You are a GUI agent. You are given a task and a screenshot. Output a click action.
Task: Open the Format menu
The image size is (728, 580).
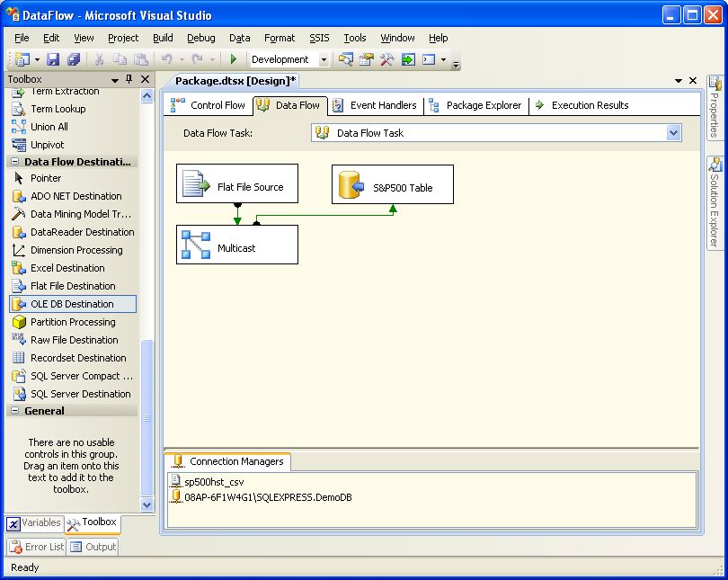coord(280,38)
